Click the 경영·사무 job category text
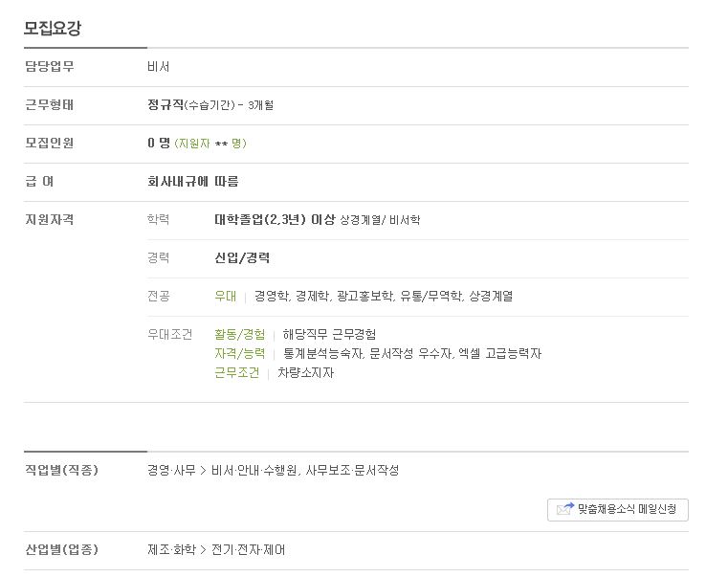Screen dimensions: 728x577 tap(171, 470)
